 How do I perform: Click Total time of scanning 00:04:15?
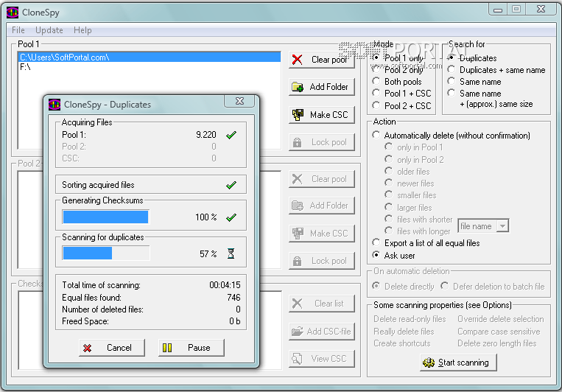(x=225, y=285)
